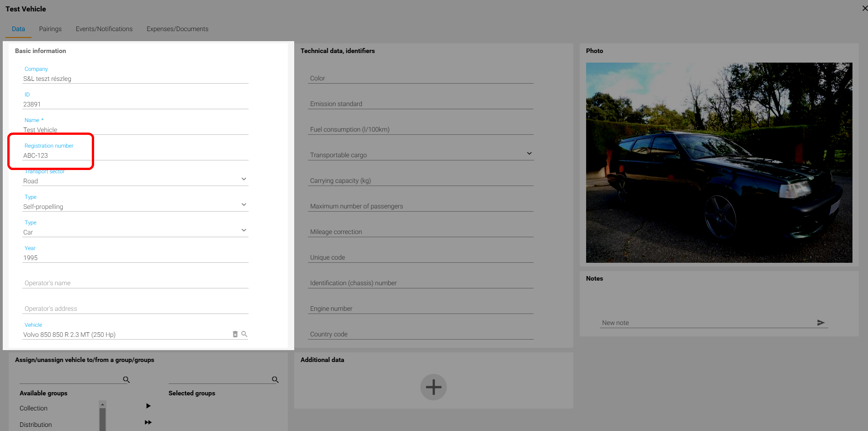
Task: Move one group right with single arrow
Action: click(148, 406)
